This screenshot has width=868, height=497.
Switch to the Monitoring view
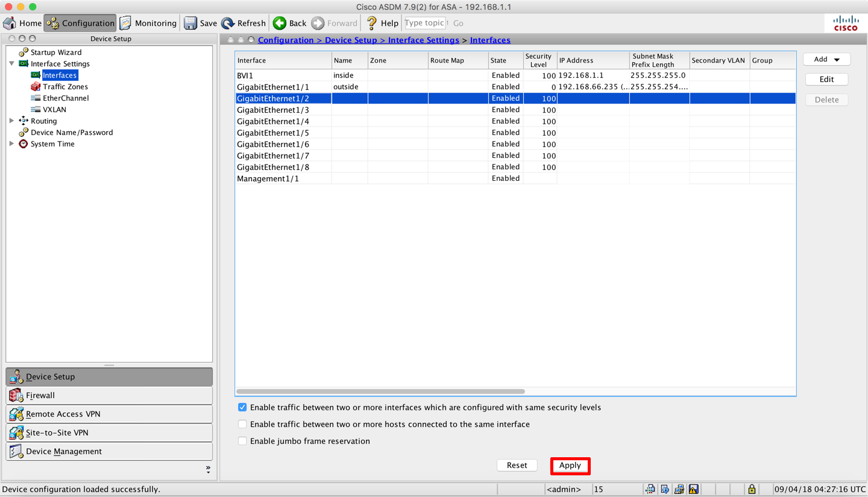click(148, 23)
